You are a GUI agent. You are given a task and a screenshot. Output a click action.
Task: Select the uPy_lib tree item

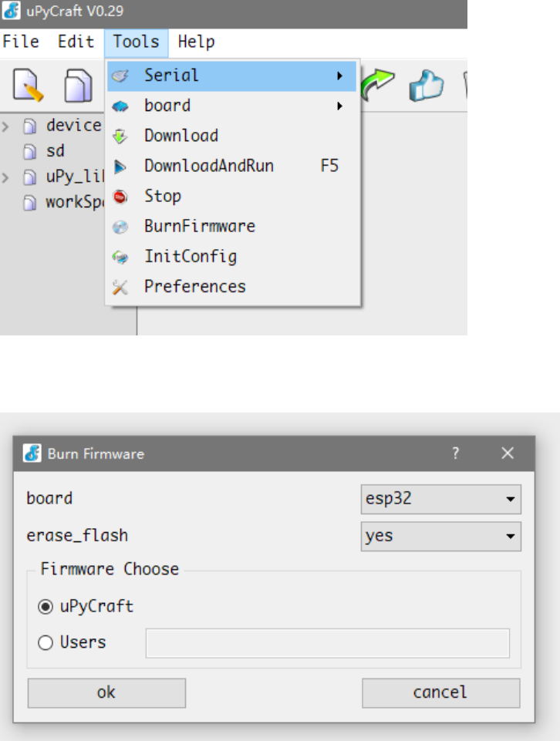(75, 177)
